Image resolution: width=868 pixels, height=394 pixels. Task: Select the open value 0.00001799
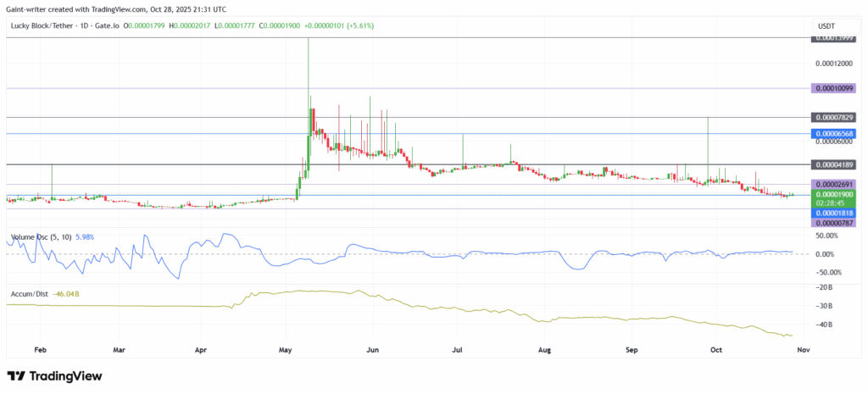pos(147,25)
